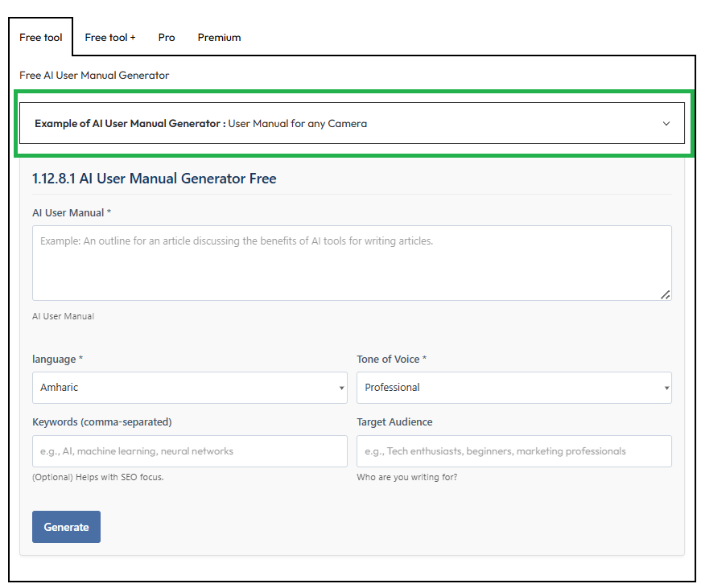705x588 pixels.
Task: Switch to the Free tool tab
Action: (x=41, y=37)
